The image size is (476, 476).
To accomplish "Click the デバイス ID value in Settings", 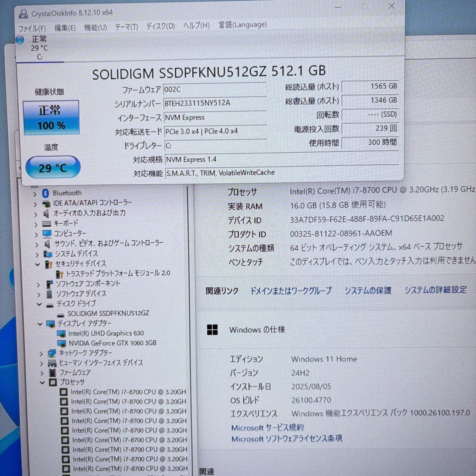I will pos(367,219).
